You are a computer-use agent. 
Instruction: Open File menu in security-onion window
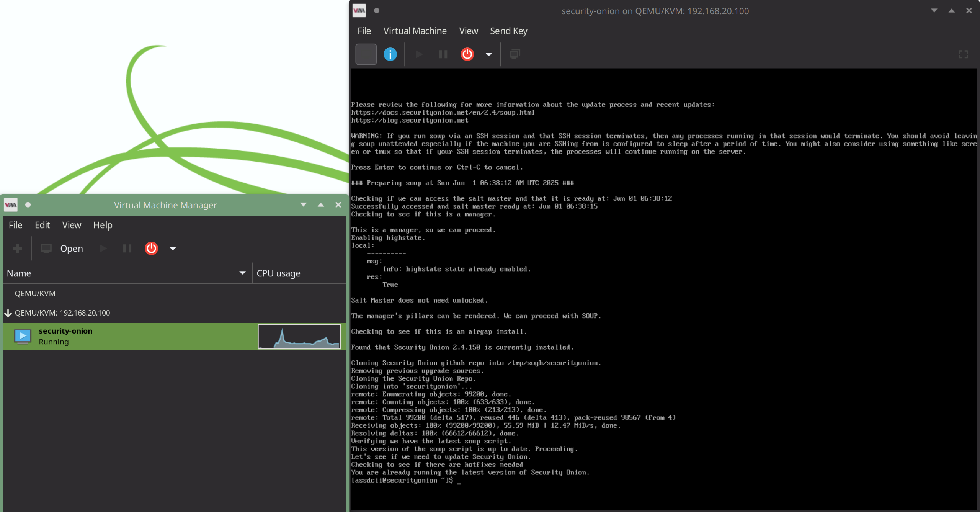pyautogui.click(x=364, y=31)
